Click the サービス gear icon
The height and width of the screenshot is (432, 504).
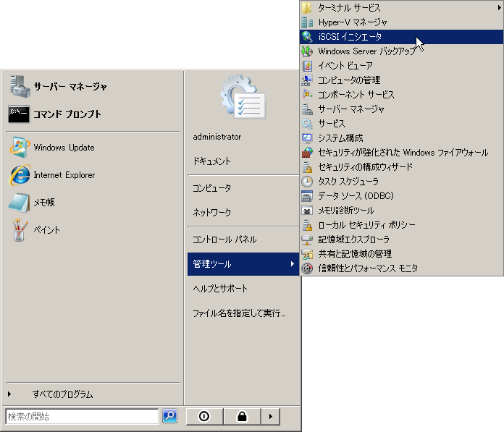point(307,123)
